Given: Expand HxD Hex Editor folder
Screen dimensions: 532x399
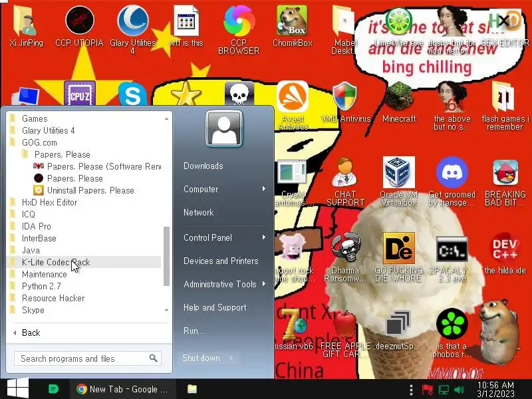Looking at the screenshot, I should [84, 202].
